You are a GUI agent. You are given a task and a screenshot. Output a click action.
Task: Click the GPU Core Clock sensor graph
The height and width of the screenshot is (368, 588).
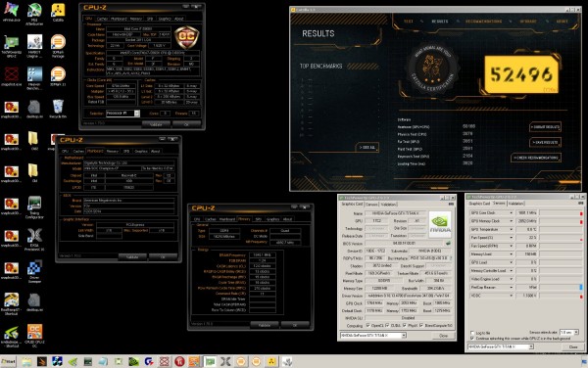click(x=561, y=213)
